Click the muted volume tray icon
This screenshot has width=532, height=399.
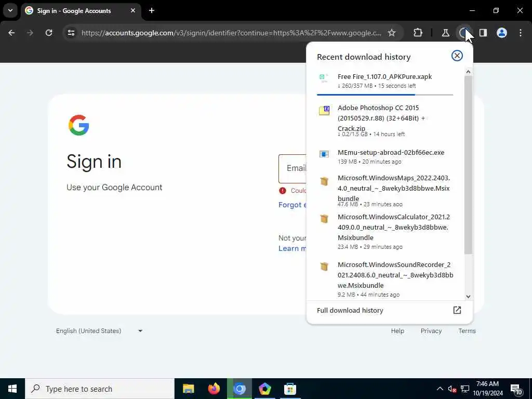pyautogui.click(x=452, y=389)
